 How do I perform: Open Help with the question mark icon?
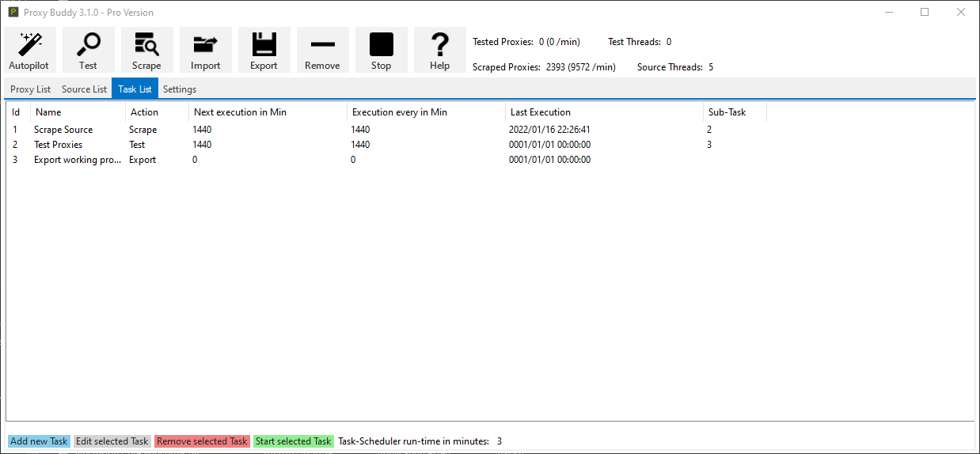click(x=439, y=50)
